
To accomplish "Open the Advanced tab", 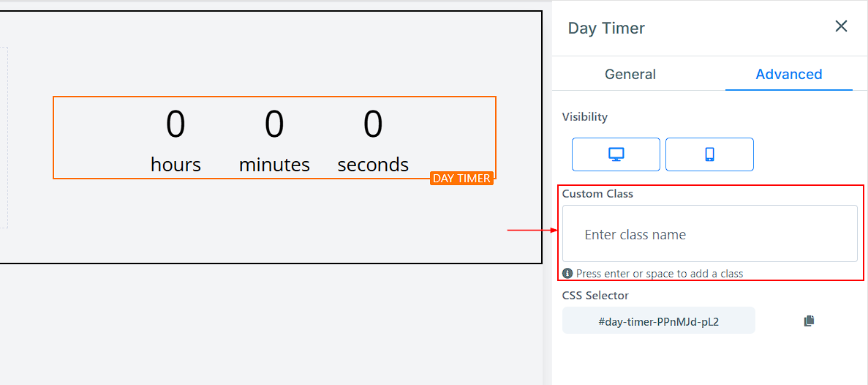I will [788, 74].
